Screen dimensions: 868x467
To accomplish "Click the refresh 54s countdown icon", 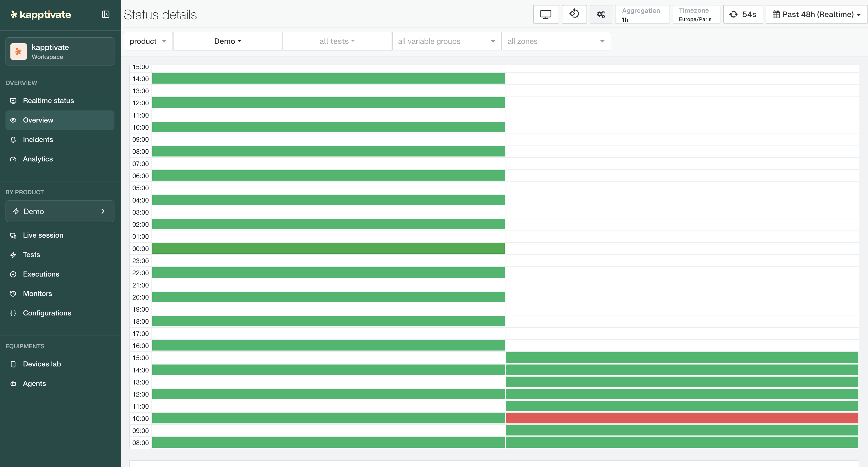I will coord(743,14).
